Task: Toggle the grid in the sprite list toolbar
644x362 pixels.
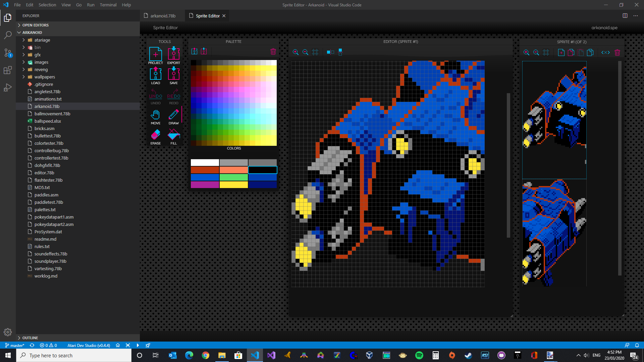Action: pyautogui.click(x=546, y=53)
